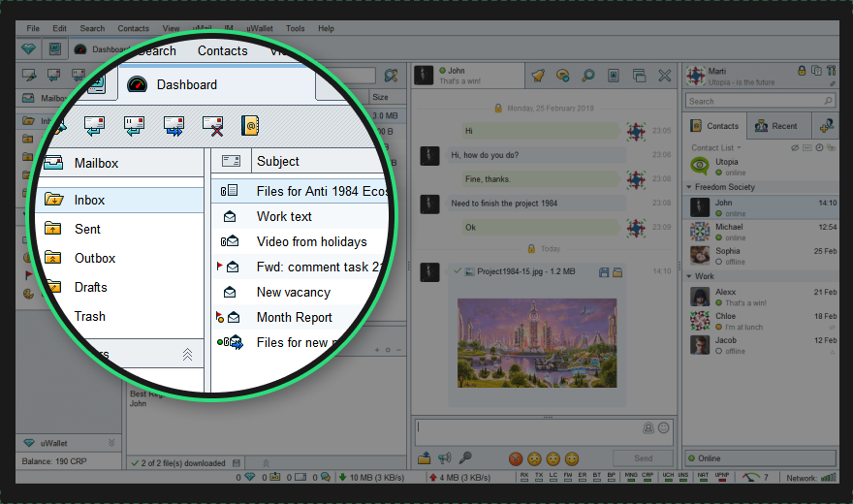Viewport: 853px width, 504px height.
Task: Click the Send button
Action: pyautogui.click(x=643, y=458)
